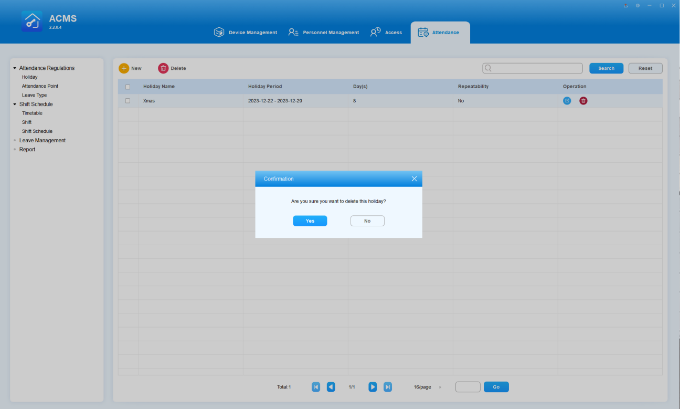Click the blue edit icon for Xmas row
The height and width of the screenshot is (409, 680).
pos(567,101)
